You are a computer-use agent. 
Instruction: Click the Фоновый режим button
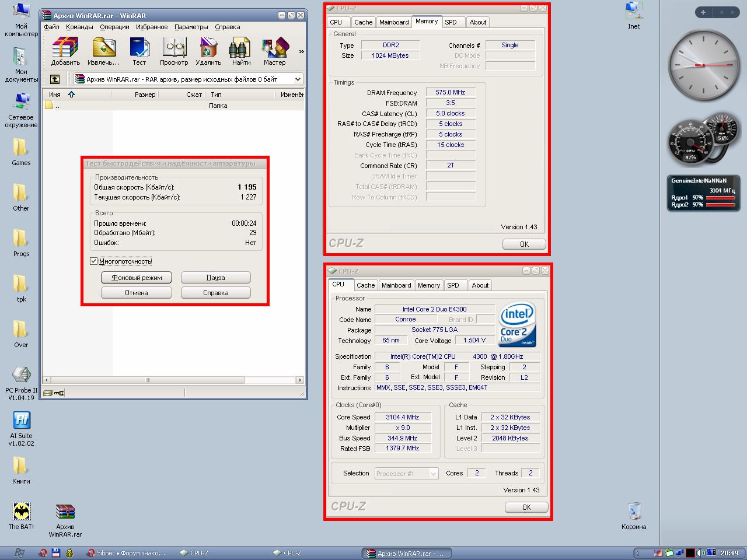tap(137, 278)
